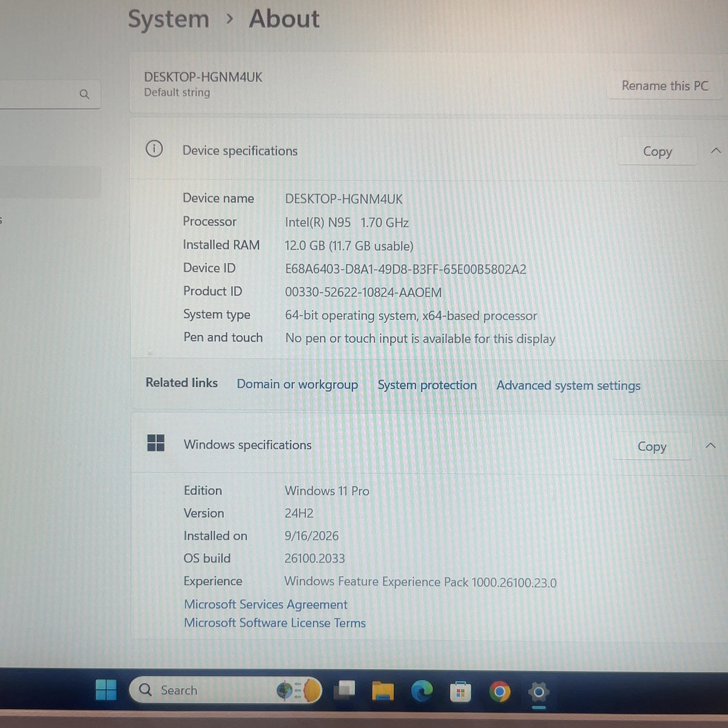Open Advanced system settings link
This screenshot has width=728, height=728.
tap(568, 386)
